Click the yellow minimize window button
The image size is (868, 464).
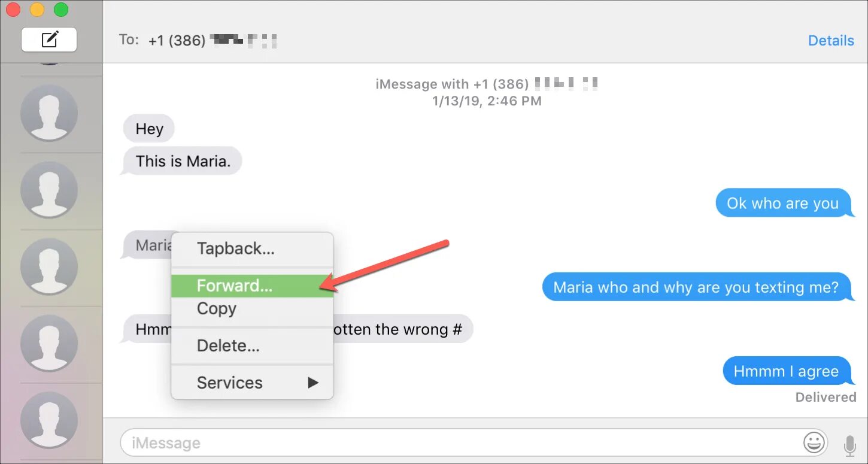tap(37, 10)
